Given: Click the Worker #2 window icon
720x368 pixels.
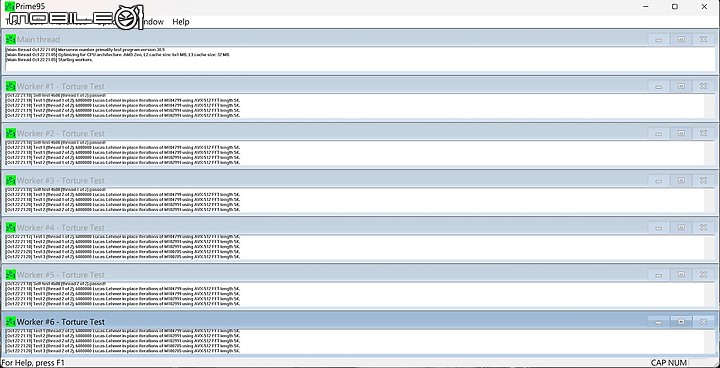Looking at the screenshot, I should click(x=11, y=133).
